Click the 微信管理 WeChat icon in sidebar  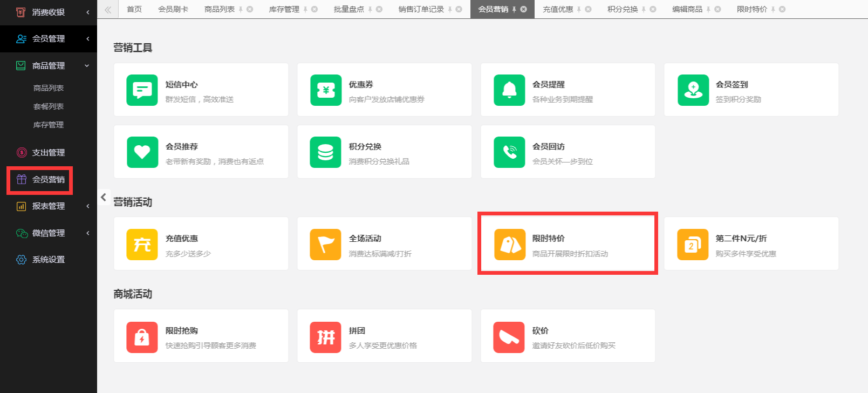(22, 233)
